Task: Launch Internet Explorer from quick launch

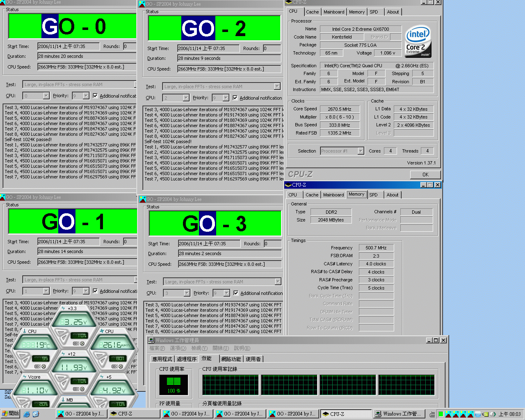Action: pos(27,414)
